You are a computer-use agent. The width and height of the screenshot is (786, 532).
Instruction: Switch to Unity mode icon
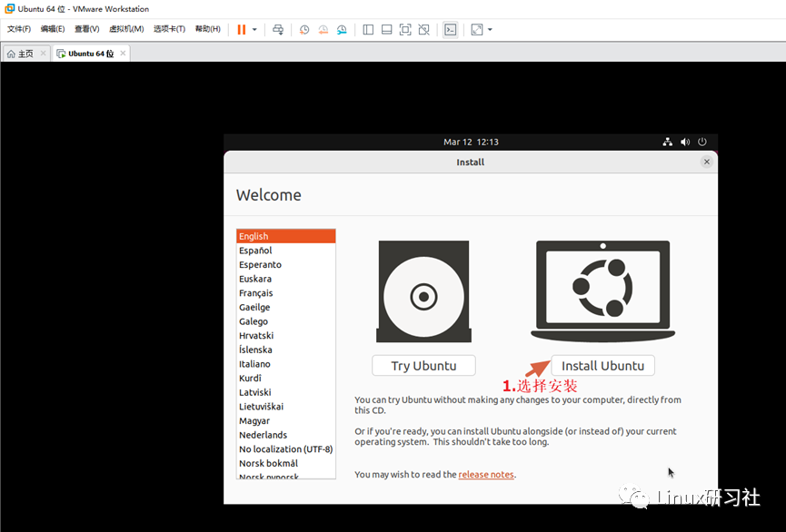pos(424,30)
